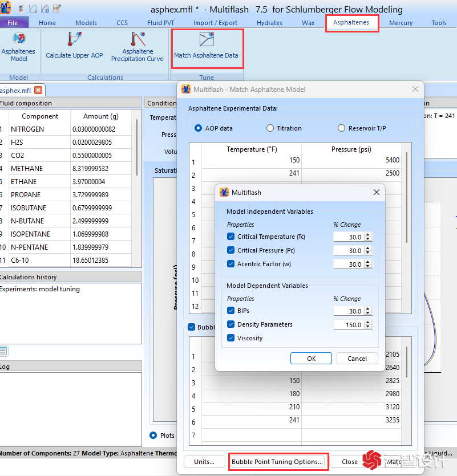Select the METHANE component row
Screen dimensions: 457x476
(x=66, y=169)
